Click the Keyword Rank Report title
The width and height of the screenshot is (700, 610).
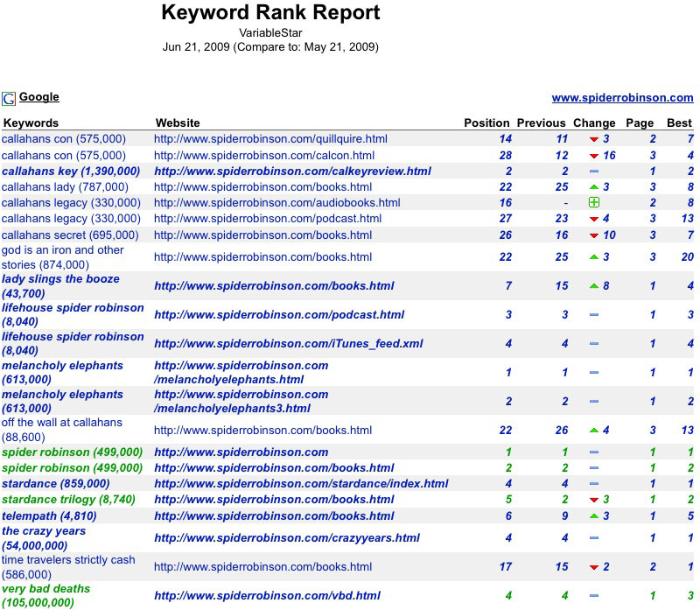tap(270, 12)
